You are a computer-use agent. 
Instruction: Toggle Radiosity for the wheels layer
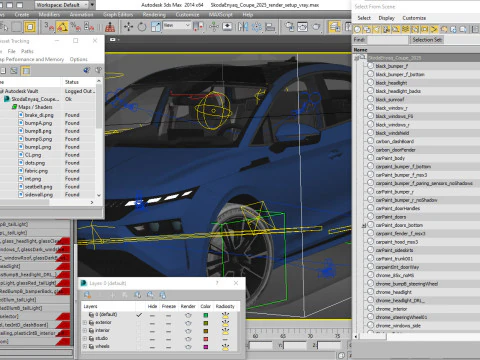tap(225, 347)
